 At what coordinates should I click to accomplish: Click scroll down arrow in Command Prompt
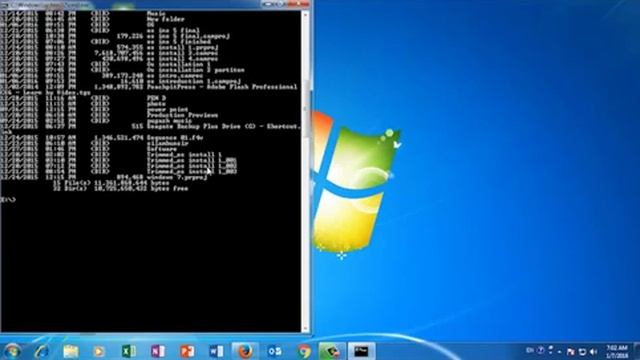coord(305,328)
